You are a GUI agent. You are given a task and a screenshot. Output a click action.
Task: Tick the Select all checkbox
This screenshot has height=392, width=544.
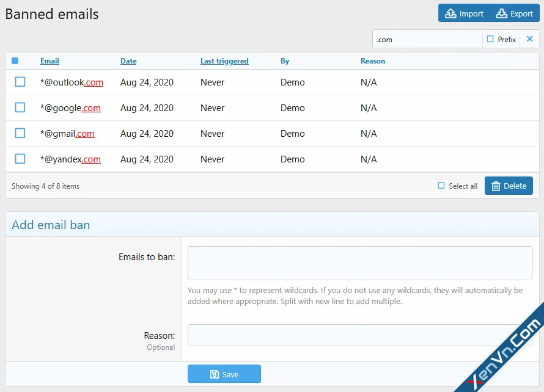[x=442, y=186]
